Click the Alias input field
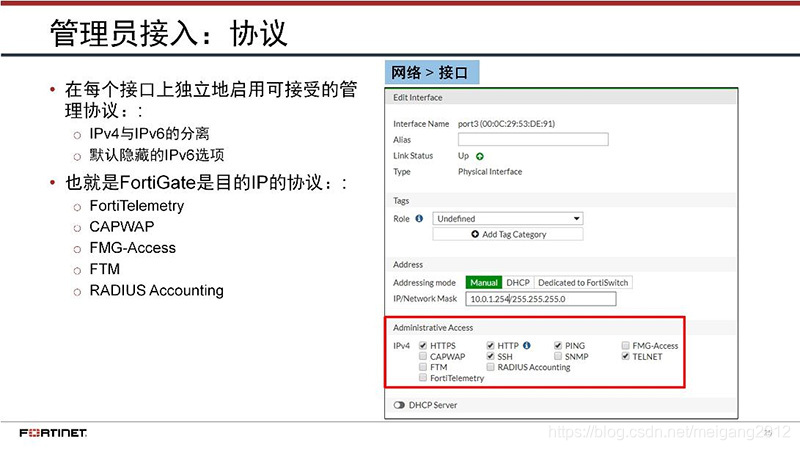This screenshot has width=800, height=450. tap(533, 139)
